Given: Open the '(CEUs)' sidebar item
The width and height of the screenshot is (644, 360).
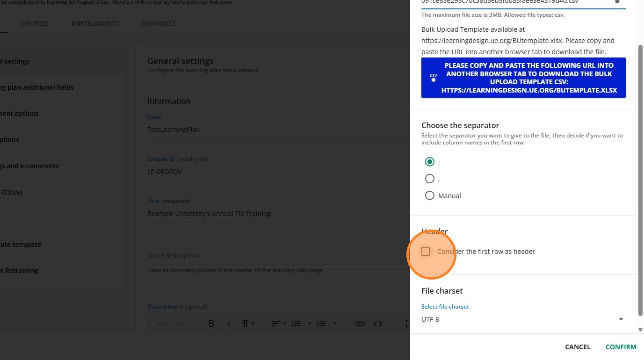Looking at the screenshot, I should pyautogui.click(x=63, y=192).
